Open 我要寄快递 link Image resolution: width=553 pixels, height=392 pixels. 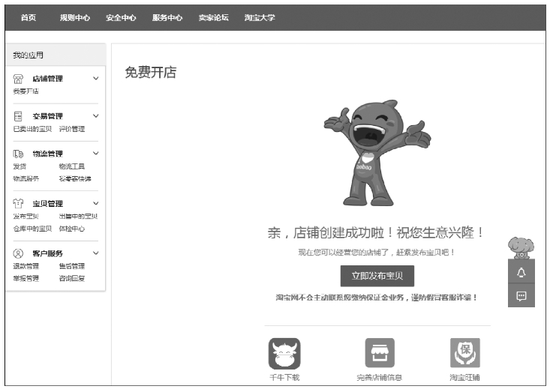[x=75, y=178]
